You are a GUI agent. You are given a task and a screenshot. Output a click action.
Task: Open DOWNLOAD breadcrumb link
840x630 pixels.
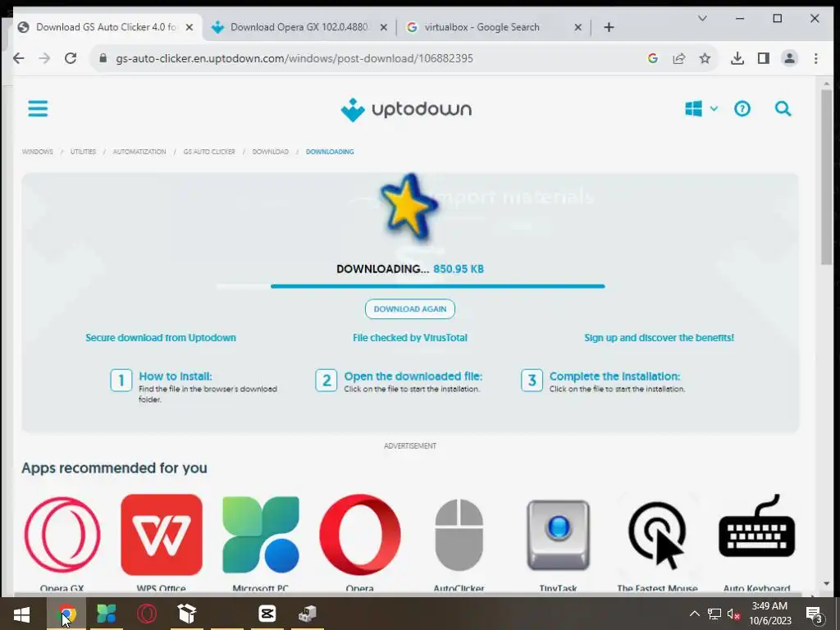tap(271, 152)
